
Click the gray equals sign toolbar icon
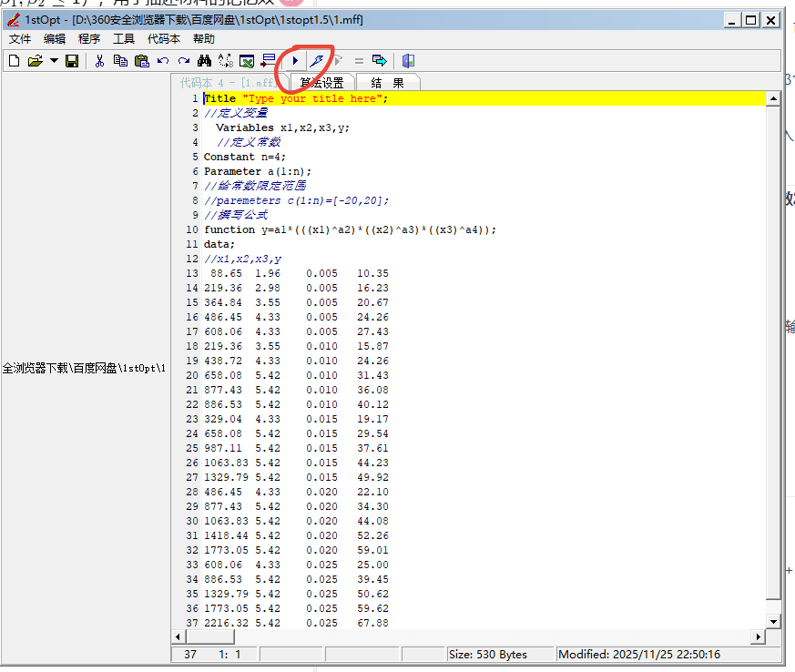(359, 61)
